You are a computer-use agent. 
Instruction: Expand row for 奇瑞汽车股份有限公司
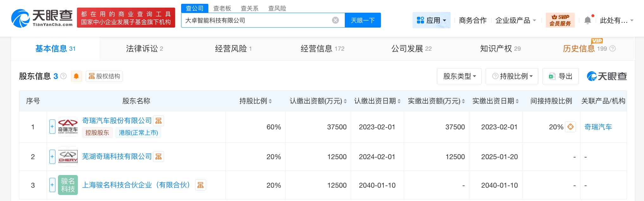click(52, 127)
